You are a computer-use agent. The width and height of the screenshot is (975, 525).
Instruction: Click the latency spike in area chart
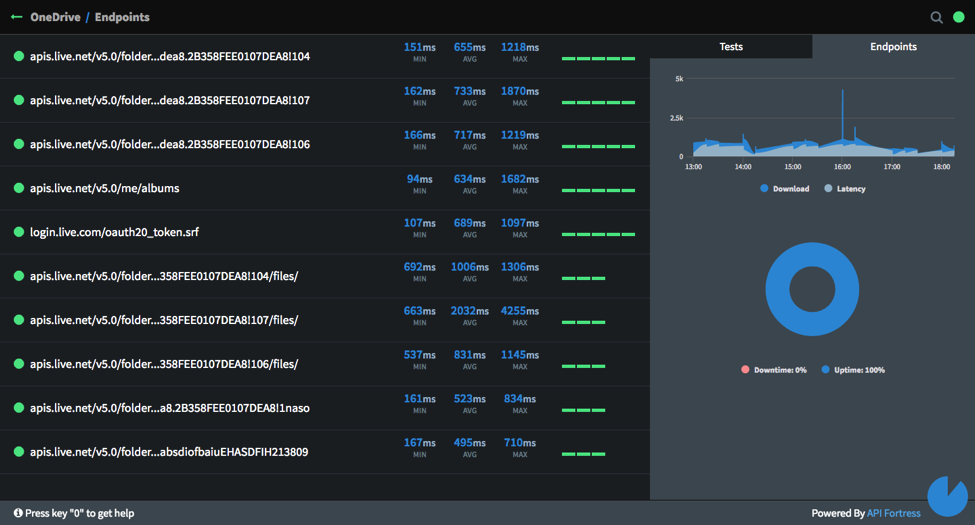point(843,115)
